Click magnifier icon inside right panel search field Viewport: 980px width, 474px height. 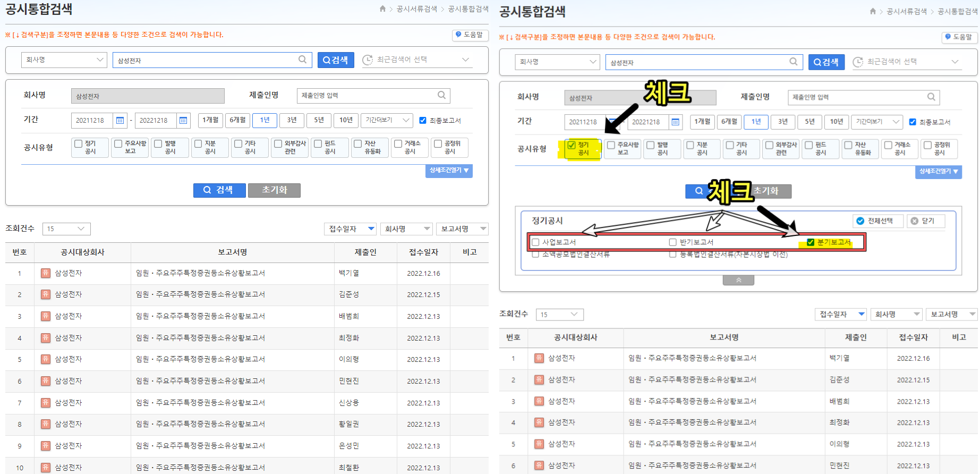point(793,62)
